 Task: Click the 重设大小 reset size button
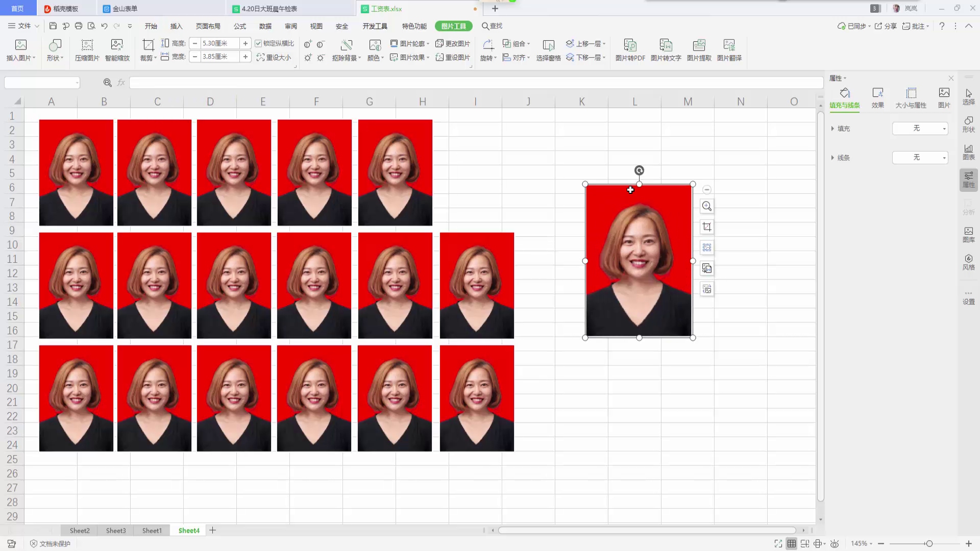(x=274, y=57)
